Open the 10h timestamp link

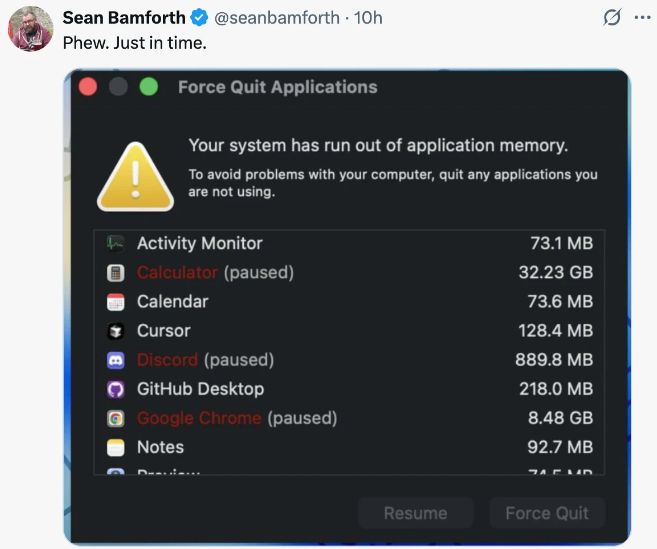(363, 19)
